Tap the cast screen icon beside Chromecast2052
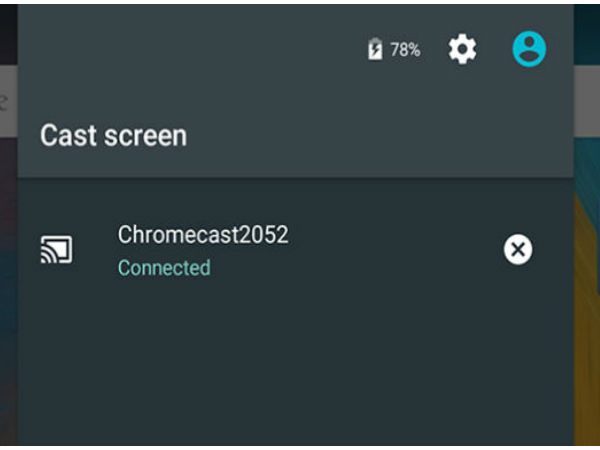600x450 pixels. click(x=57, y=249)
